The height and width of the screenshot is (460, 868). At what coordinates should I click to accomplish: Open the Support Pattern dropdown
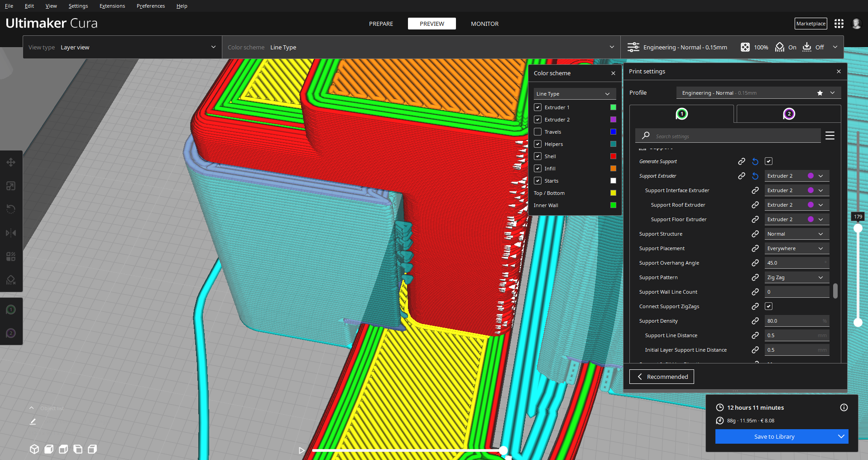797,277
